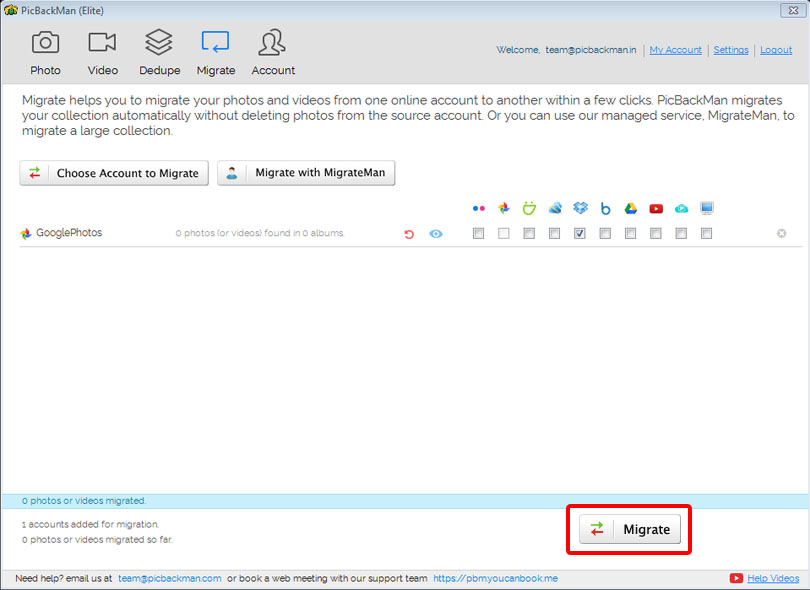
Task: Refresh the GooglePhotos account row
Action: pos(409,234)
